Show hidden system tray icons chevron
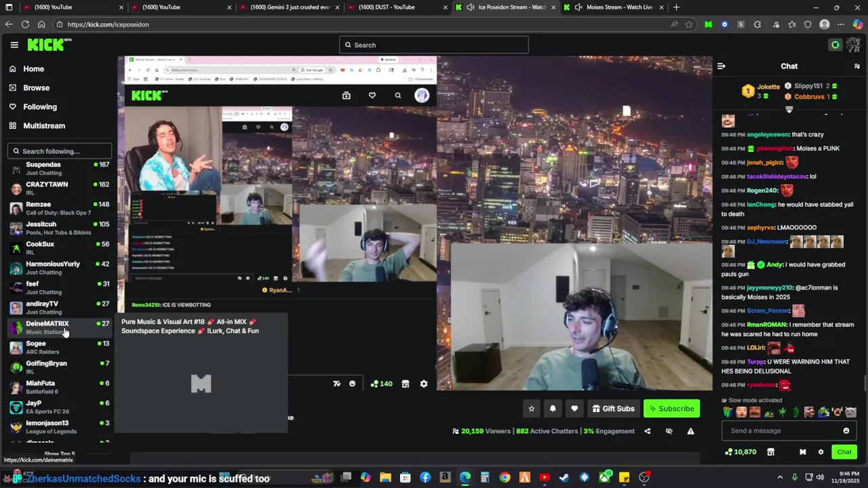The image size is (868, 488). (780, 477)
